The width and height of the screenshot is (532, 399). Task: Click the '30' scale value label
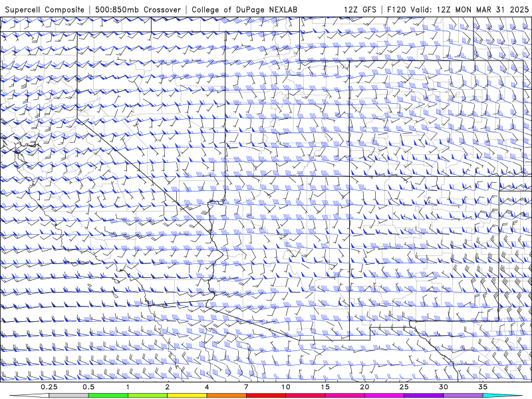coord(444,387)
